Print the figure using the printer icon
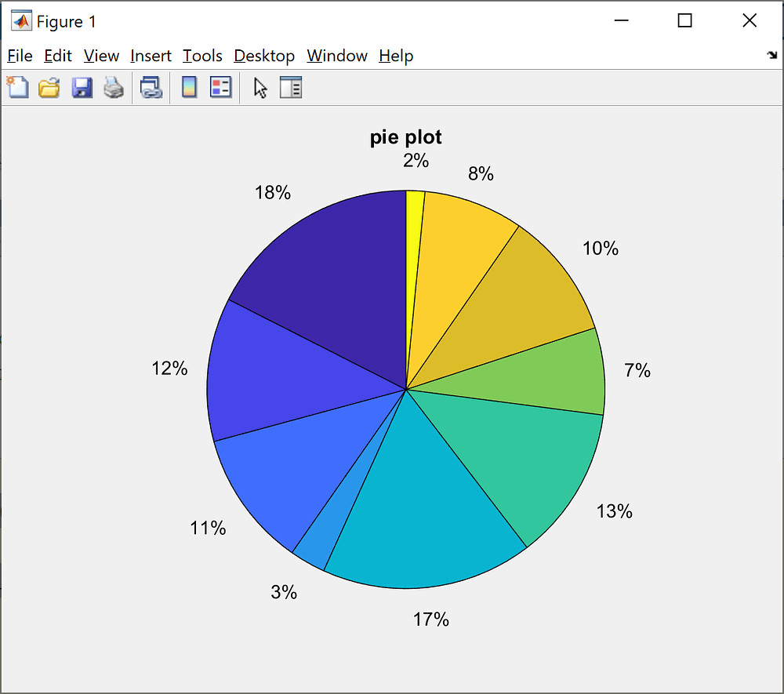Image resolution: width=784 pixels, height=694 pixels. point(114,87)
